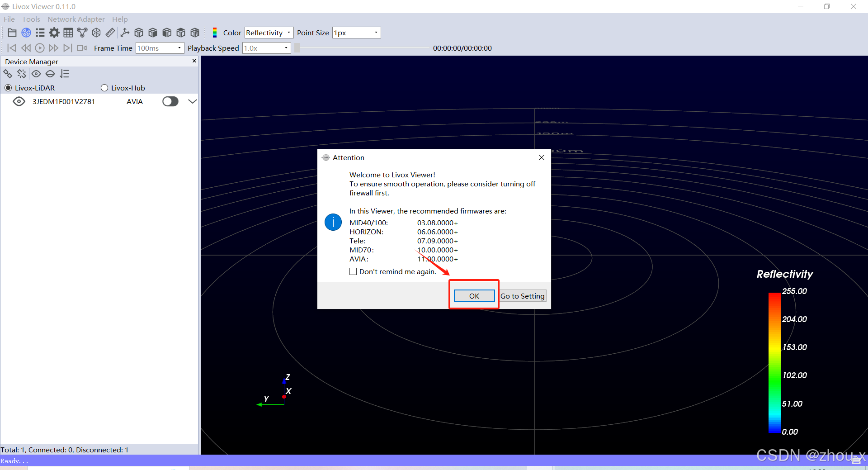The width and height of the screenshot is (868, 470).
Task: Check Don't remind me again checkbox
Action: click(x=353, y=271)
